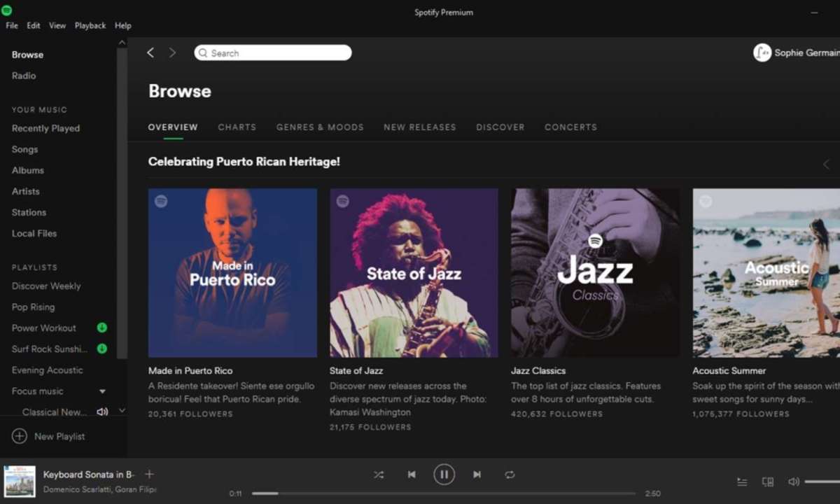Viewport: 840px width, 504px height.
Task: Click the Made in Puerto Rico title link
Action: pos(190,370)
